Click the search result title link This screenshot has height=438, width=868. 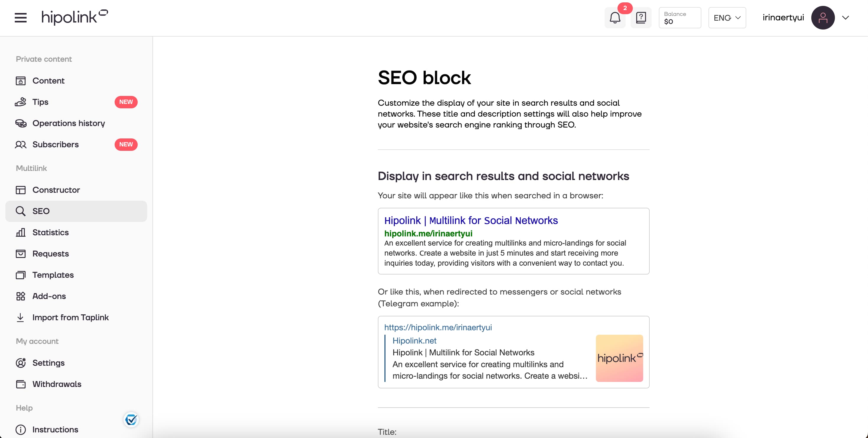click(x=471, y=220)
